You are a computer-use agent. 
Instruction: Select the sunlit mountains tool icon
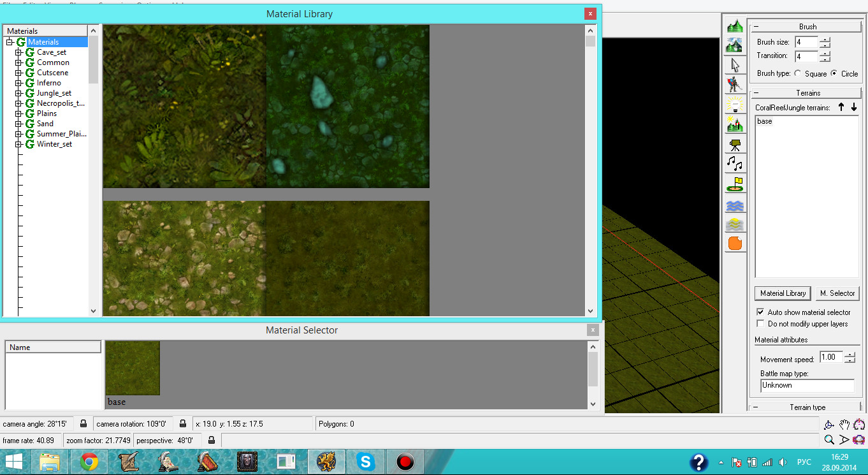pos(735,124)
